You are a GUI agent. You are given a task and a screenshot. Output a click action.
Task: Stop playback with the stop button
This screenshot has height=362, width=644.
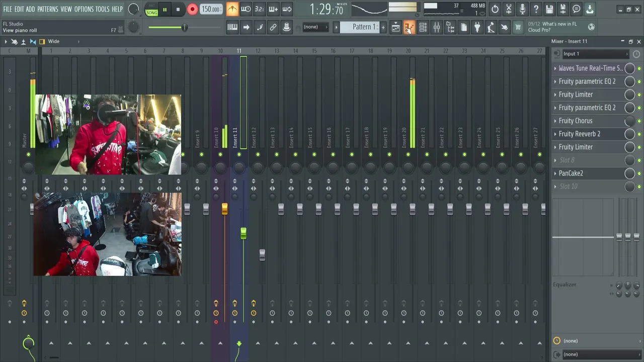pyautogui.click(x=178, y=10)
